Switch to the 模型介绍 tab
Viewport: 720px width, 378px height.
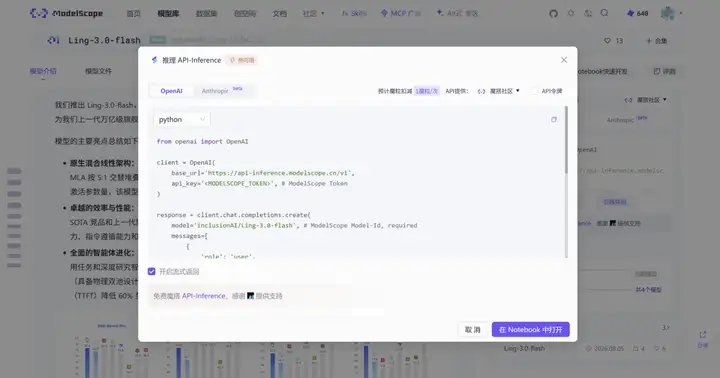43,71
